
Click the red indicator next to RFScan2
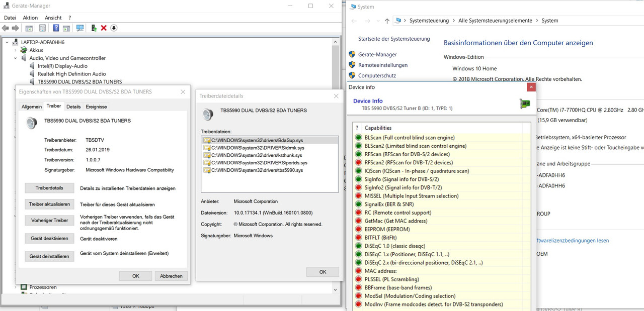(359, 163)
